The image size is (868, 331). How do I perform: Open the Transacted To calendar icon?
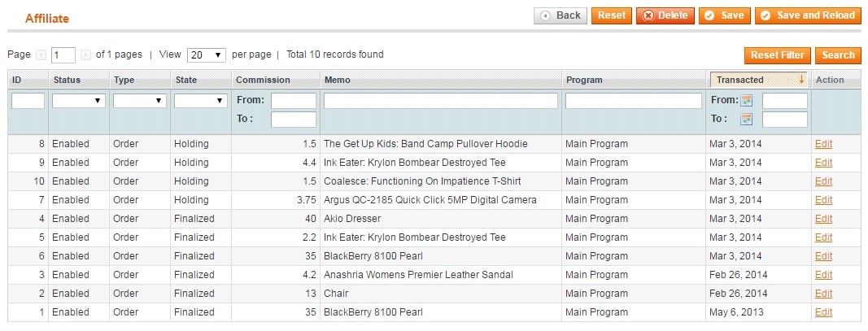click(747, 119)
